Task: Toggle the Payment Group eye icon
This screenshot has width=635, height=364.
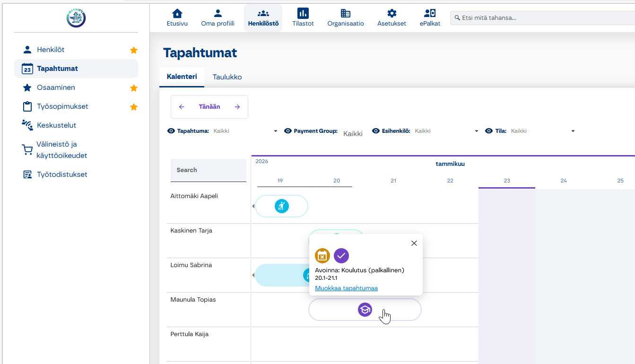Action: coord(288,131)
